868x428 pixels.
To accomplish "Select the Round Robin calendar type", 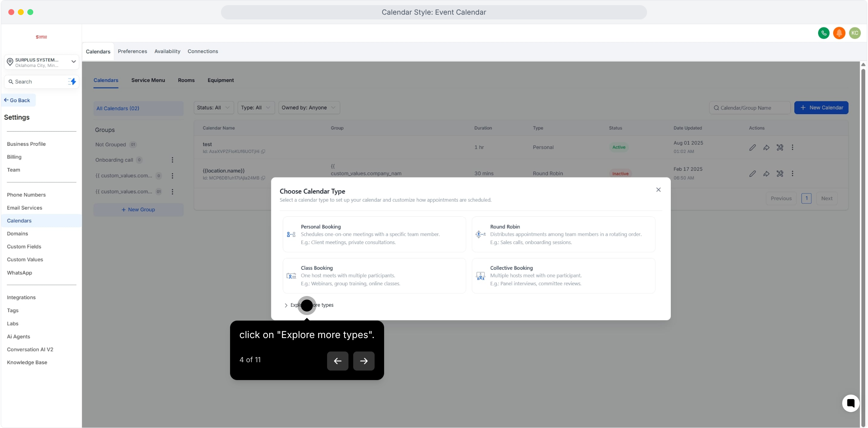I will click(563, 234).
